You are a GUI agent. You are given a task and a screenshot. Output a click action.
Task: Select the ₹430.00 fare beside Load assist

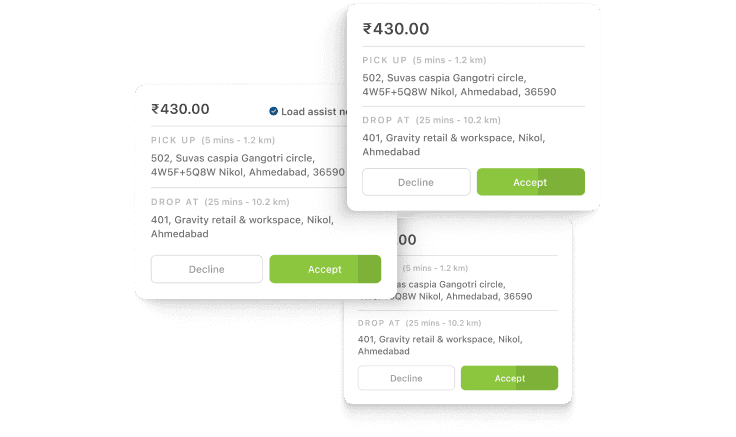pyautogui.click(x=180, y=109)
